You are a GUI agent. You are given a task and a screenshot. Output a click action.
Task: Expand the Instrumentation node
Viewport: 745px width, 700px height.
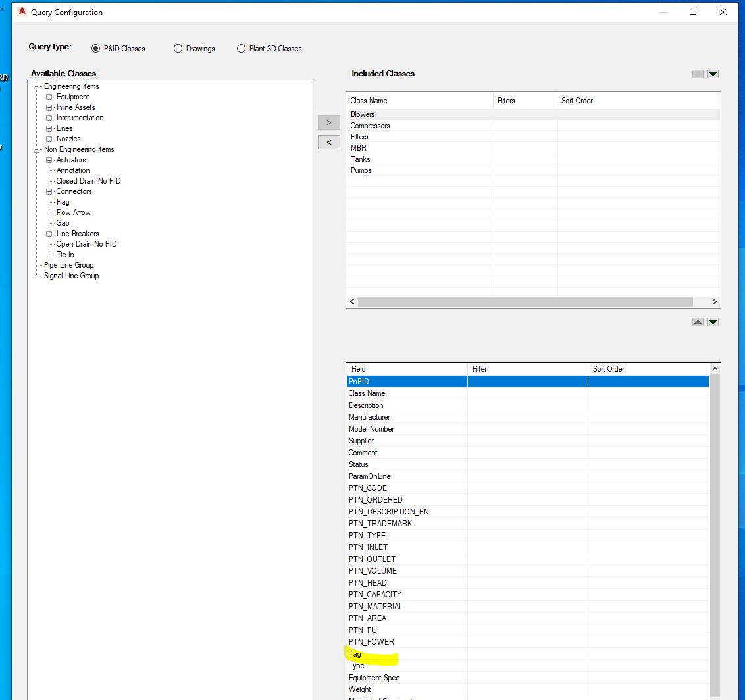48,118
